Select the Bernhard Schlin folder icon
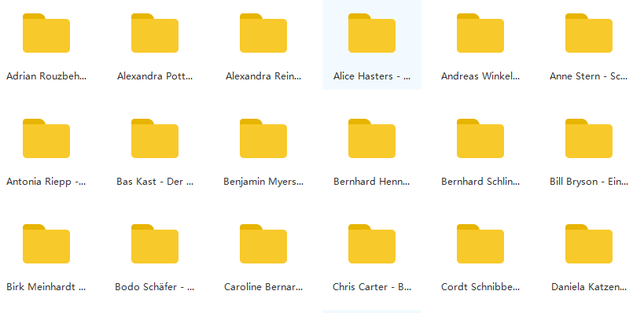This screenshot has height=313, width=644. (x=480, y=138)
